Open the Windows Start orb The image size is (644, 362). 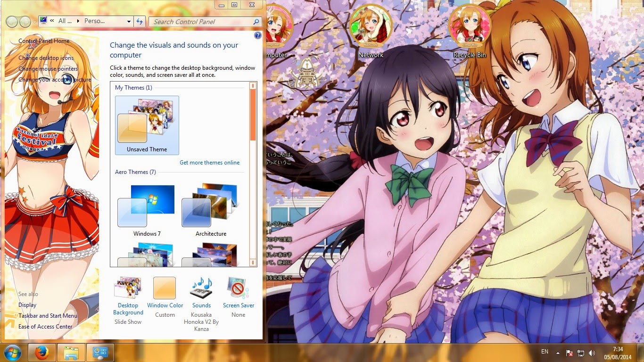pyautogui.click(x=12, y=353)
